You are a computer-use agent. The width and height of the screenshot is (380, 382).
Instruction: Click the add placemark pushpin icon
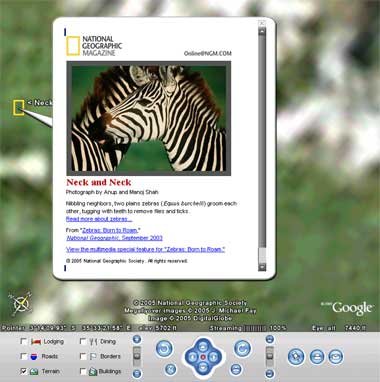click(296, 357)
